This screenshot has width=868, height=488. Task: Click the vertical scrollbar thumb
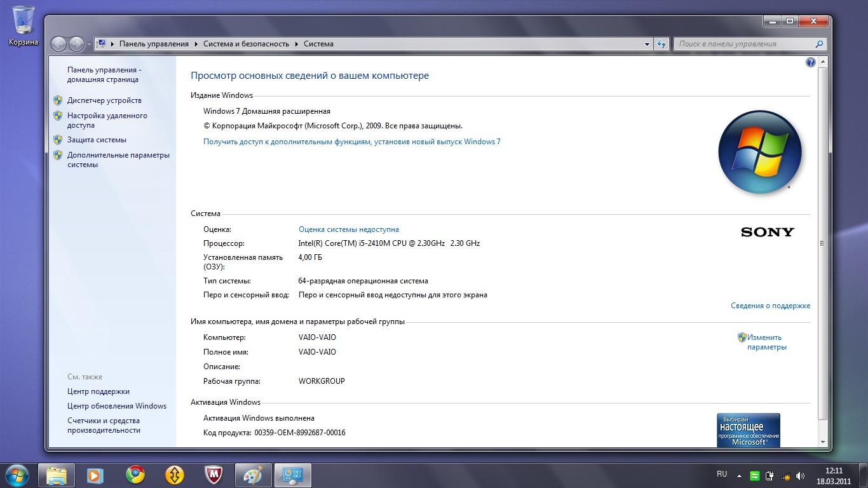click(x=822, y=243)
